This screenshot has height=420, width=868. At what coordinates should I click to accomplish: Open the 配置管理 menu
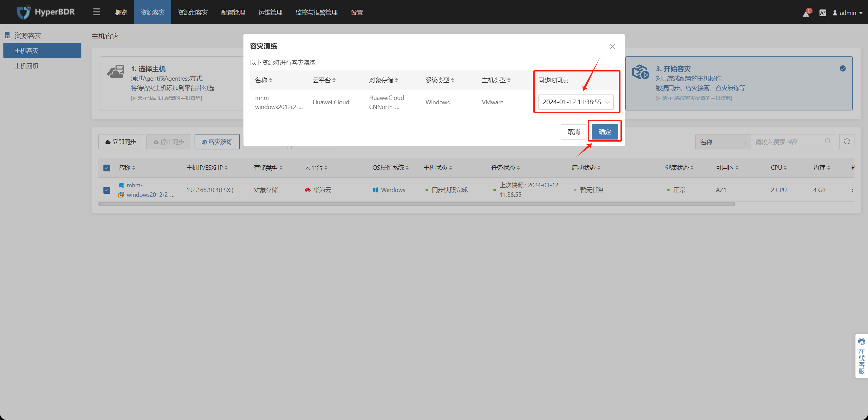(233, 12)
